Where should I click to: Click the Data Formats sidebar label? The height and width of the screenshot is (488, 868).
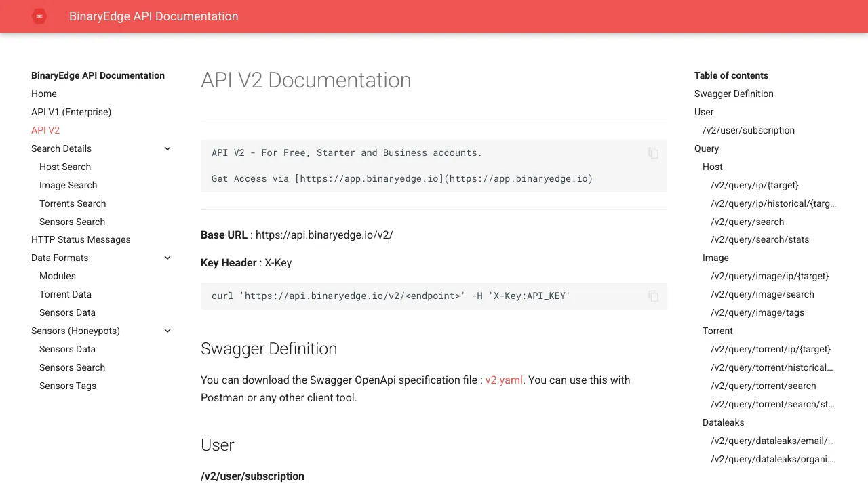[60, 258]
